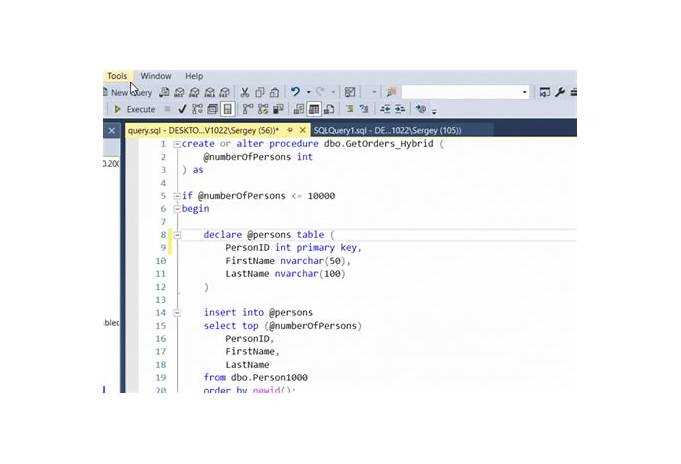Screen dimensions: 681x464
Task: Click the @numberOfPersons int parameter line
Action: [258, 157]
